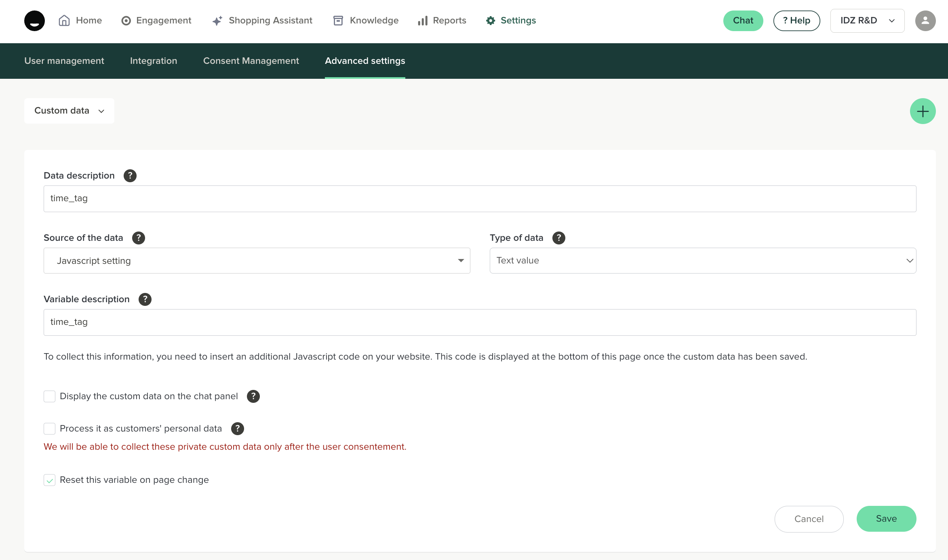Image resolution: width=948 pixels, height=560 pixels.
Task: Expand the Source of the data dropdown
Action: (x=257, y=261)
